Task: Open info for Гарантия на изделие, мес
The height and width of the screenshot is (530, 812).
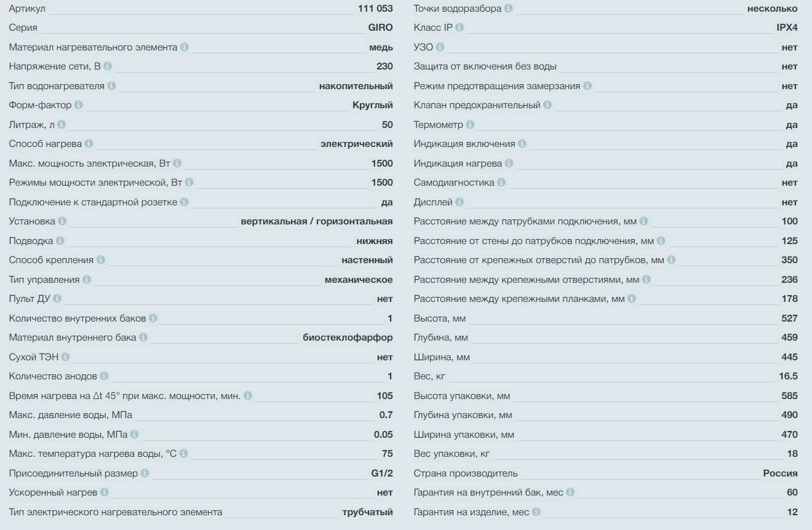Action: point(536,512)
